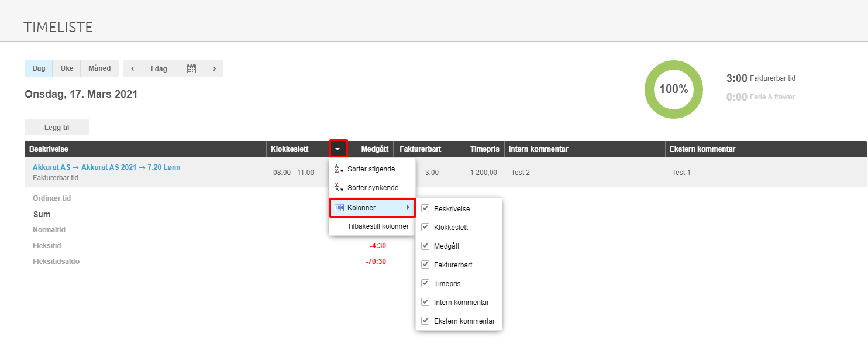Hide the Timepris column via checkbox
The image size is (868, 364).
click(425, 283)
